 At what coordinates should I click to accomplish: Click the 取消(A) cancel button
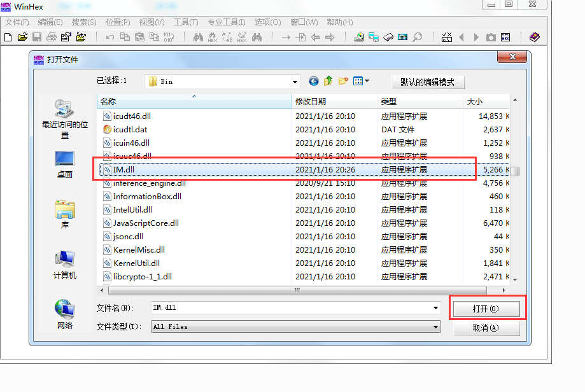[x=486, y=328]
